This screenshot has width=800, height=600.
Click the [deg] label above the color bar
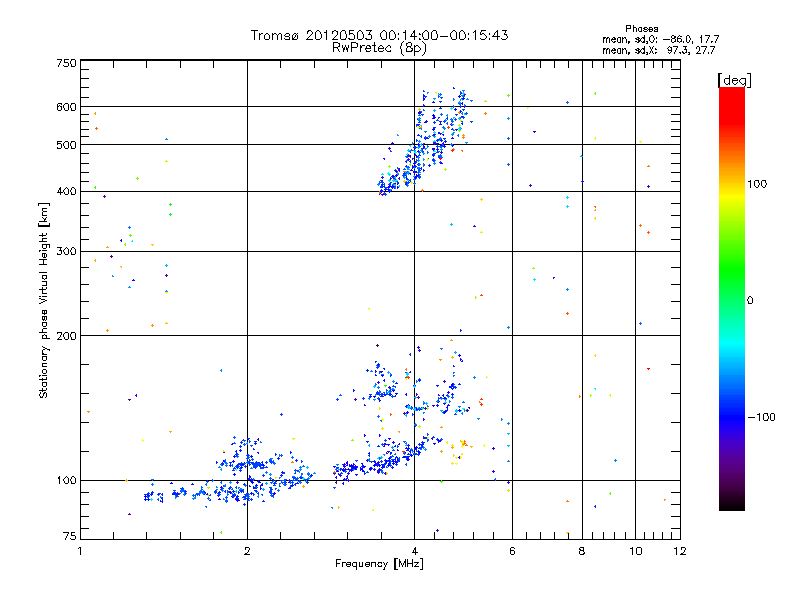click(x=734, y=80)
